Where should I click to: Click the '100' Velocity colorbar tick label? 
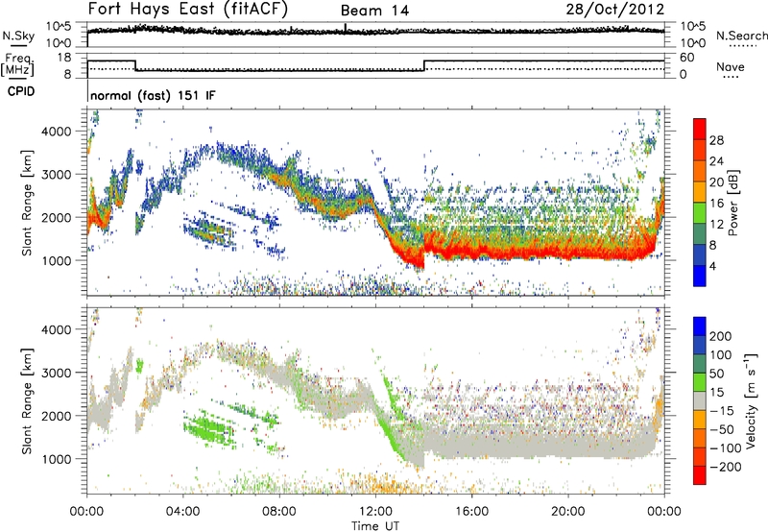coord(721,354)
